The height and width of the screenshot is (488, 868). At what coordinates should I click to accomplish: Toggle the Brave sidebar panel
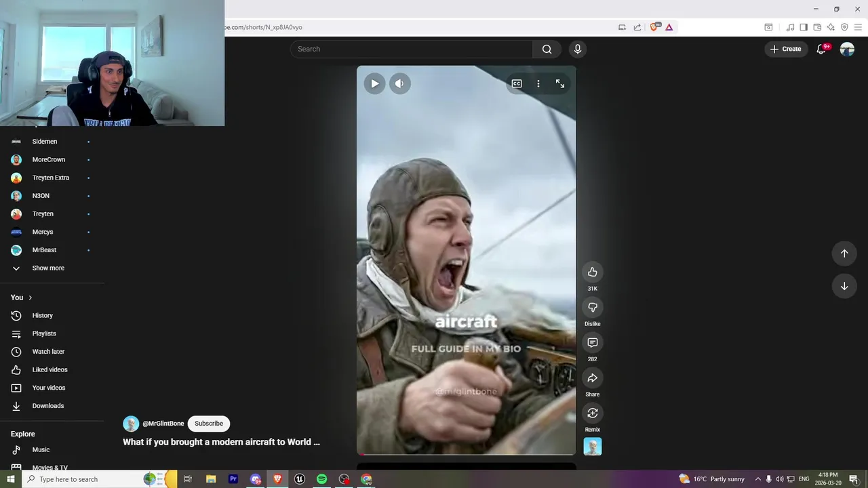point(804,27)
